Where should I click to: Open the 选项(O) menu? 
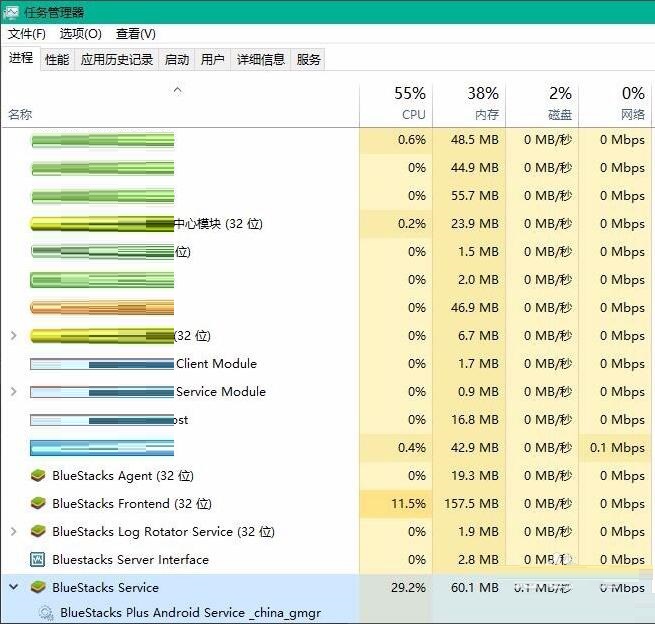81,34
